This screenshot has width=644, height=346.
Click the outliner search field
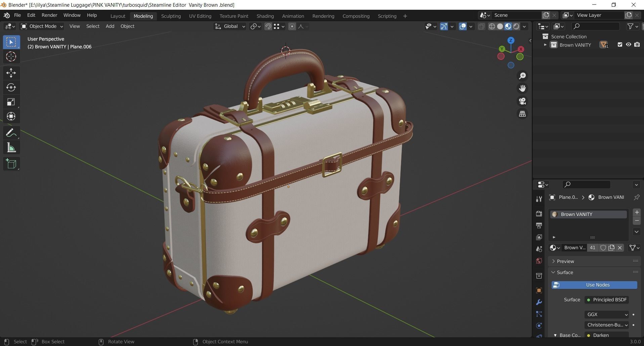tap(596, 26)
